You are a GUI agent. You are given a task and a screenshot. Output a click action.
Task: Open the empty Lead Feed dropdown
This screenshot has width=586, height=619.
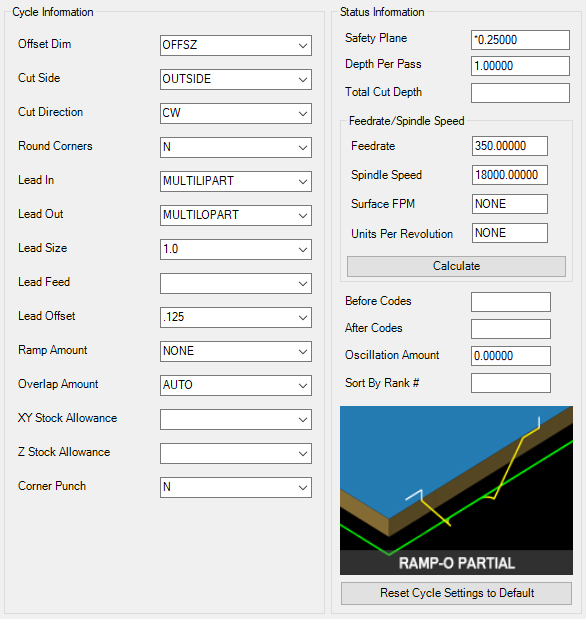(x=236, y=283)
